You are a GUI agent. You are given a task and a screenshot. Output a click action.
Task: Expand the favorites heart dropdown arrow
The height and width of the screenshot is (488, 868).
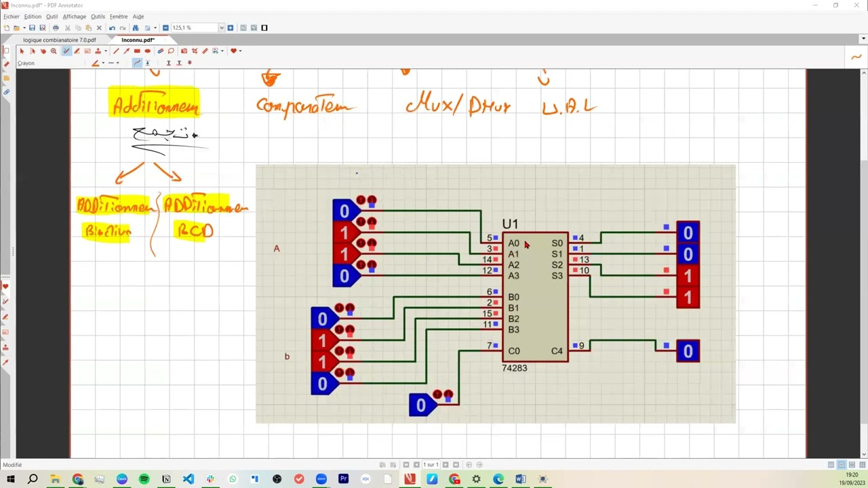(x=240, y=51)
